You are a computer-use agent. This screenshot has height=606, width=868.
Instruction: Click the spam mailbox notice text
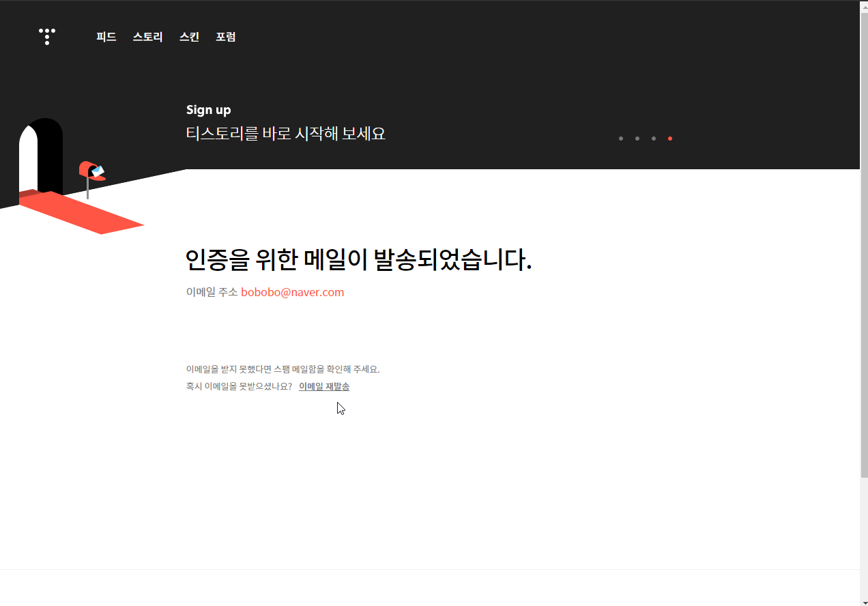click(x=283, y=369)
